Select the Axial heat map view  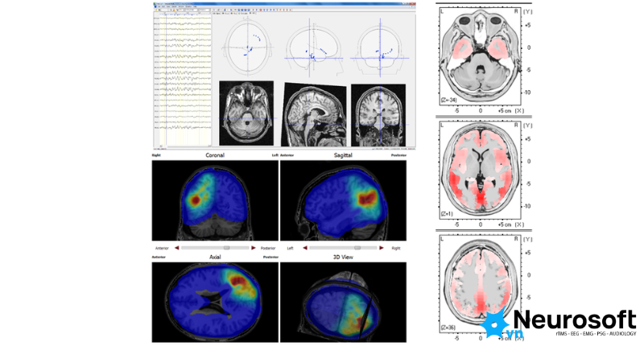215,302
